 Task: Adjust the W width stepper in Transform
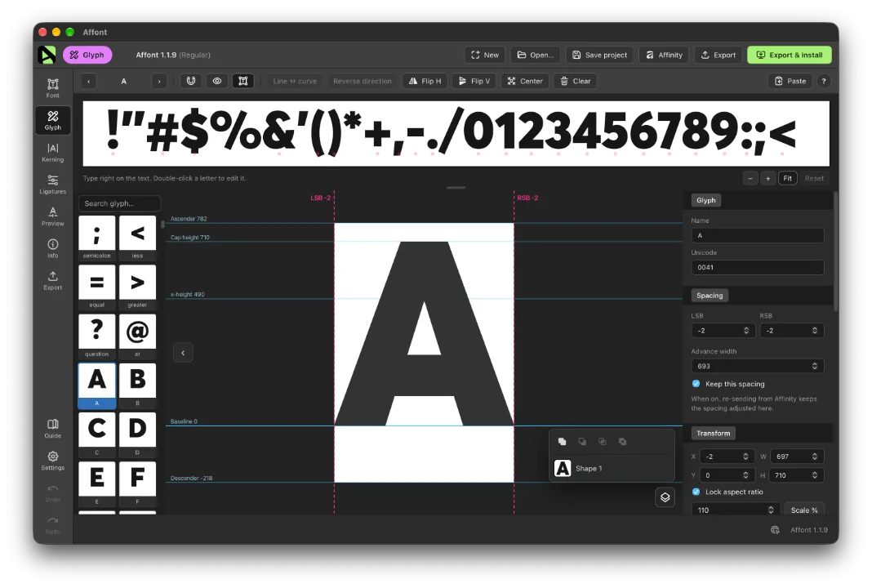coord(815,457)
